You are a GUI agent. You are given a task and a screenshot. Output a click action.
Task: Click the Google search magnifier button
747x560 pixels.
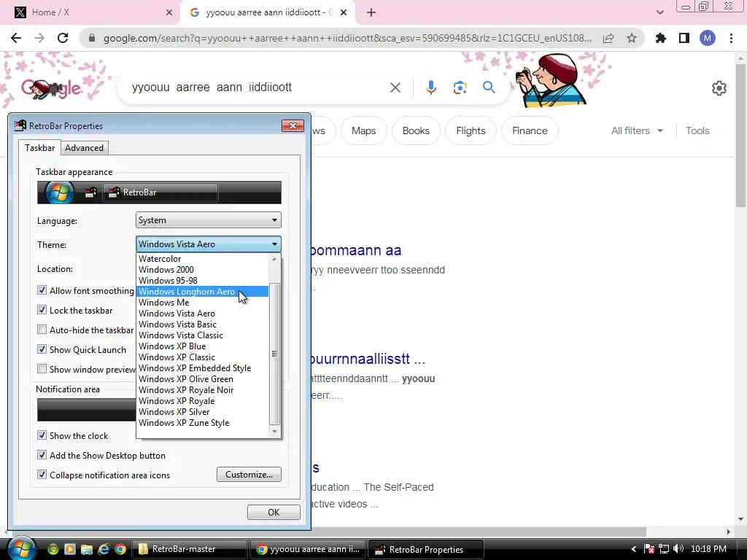pos(489,87)
